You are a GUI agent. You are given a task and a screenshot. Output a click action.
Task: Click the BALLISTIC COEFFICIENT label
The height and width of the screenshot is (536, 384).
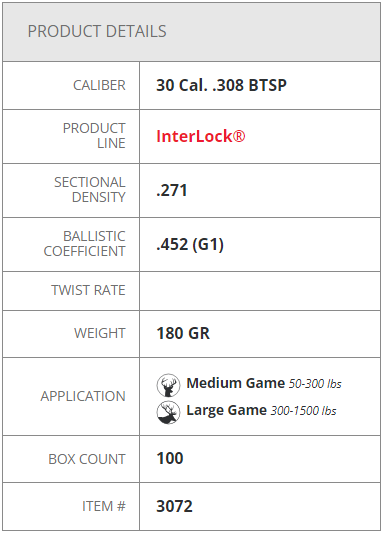click(84, 244)
